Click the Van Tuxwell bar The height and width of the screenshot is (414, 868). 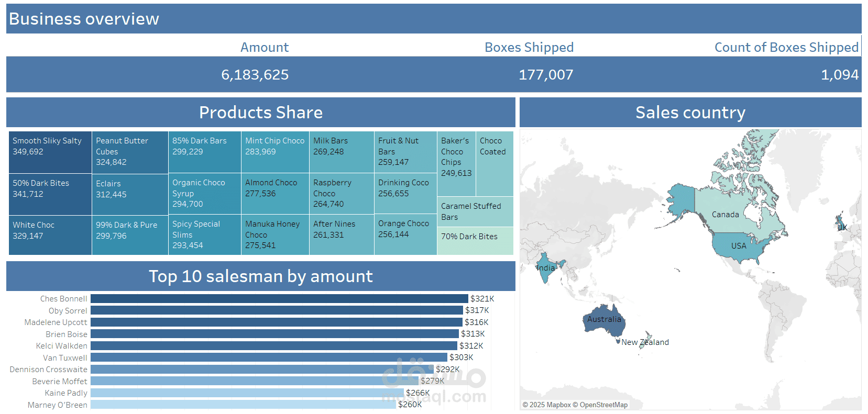269,357
